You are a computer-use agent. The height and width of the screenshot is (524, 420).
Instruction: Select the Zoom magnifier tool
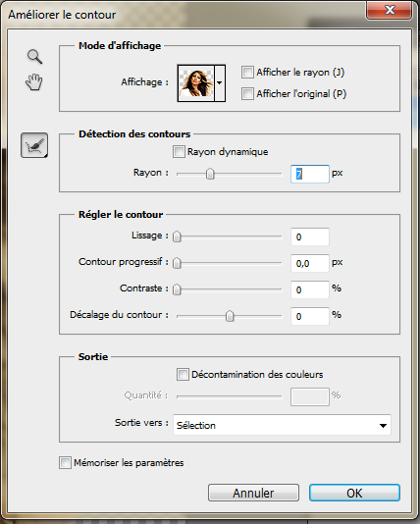click(34, 57)
